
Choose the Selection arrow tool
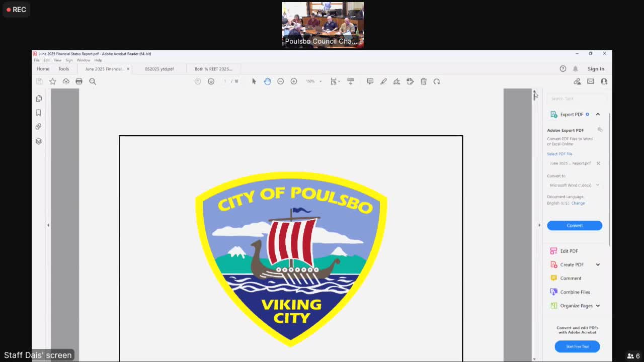point(254,81)
